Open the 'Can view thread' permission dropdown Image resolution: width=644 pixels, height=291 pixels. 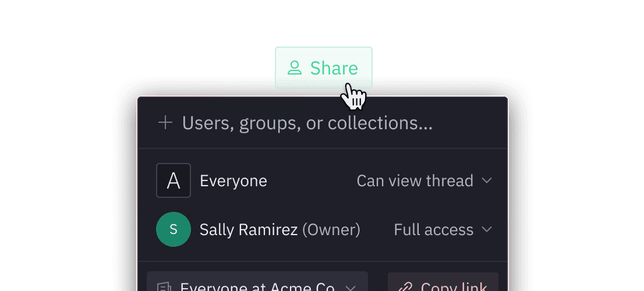coord(424,181)
